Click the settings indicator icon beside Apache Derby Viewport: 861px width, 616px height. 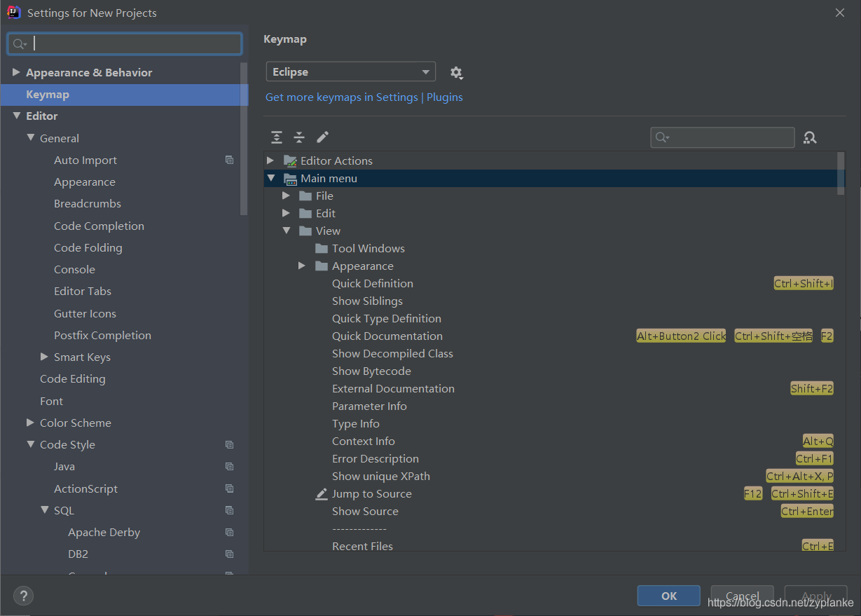coord(229,532)
